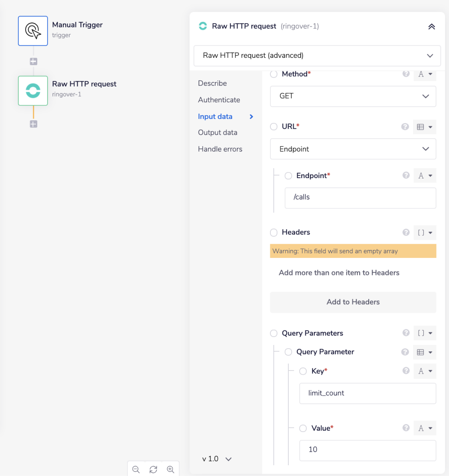Open the Endpoint URL type dropdown
Image resolution: width=449 pixels, height=476 pixels.
pos(353,149)
